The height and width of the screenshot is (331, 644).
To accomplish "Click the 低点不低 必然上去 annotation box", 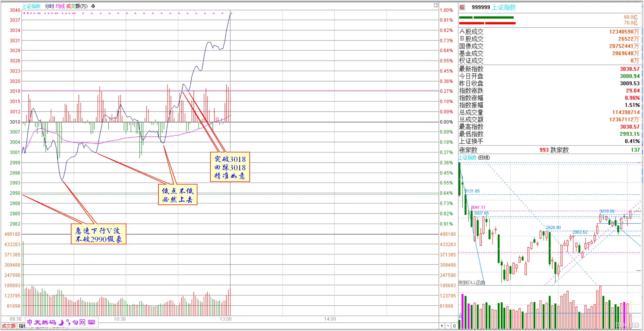I will tap(178, 195).
